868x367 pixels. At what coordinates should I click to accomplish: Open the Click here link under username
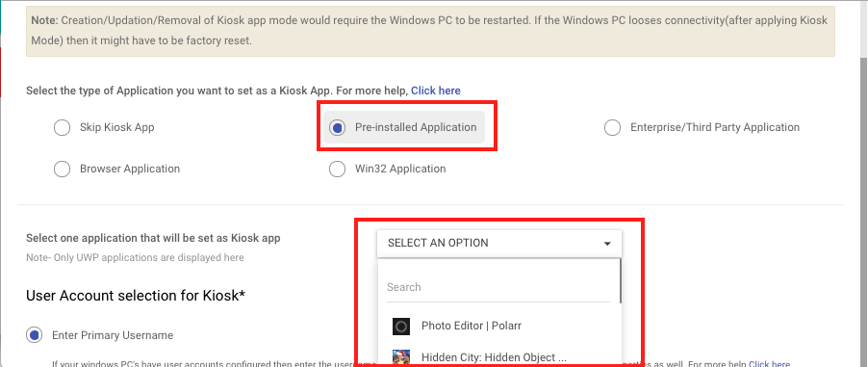coord(770,364)
